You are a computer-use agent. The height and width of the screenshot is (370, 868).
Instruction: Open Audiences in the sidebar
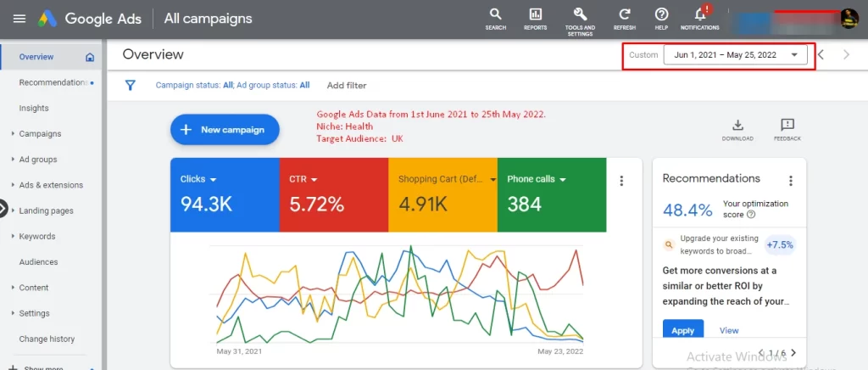click(38, 262)
